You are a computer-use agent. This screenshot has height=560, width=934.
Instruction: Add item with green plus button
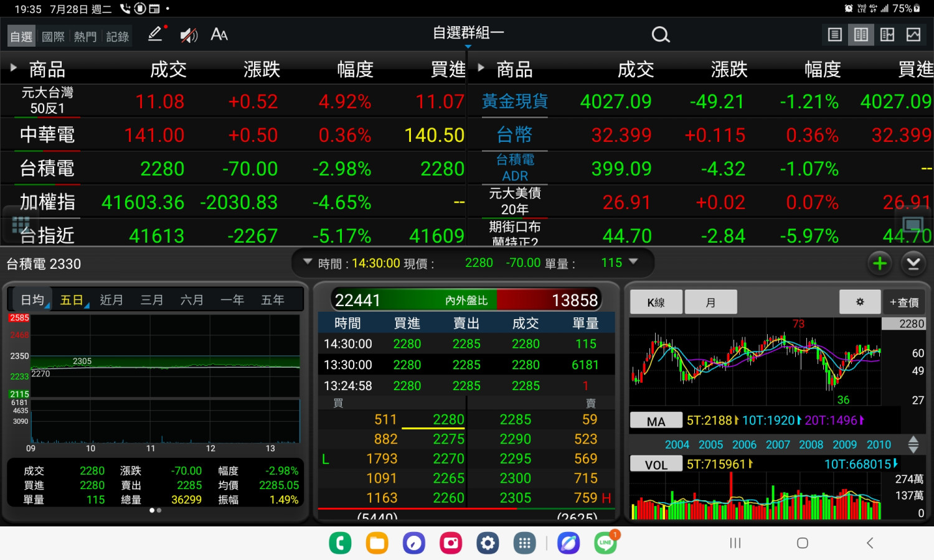pyautogui.click(x=880, y=264)
